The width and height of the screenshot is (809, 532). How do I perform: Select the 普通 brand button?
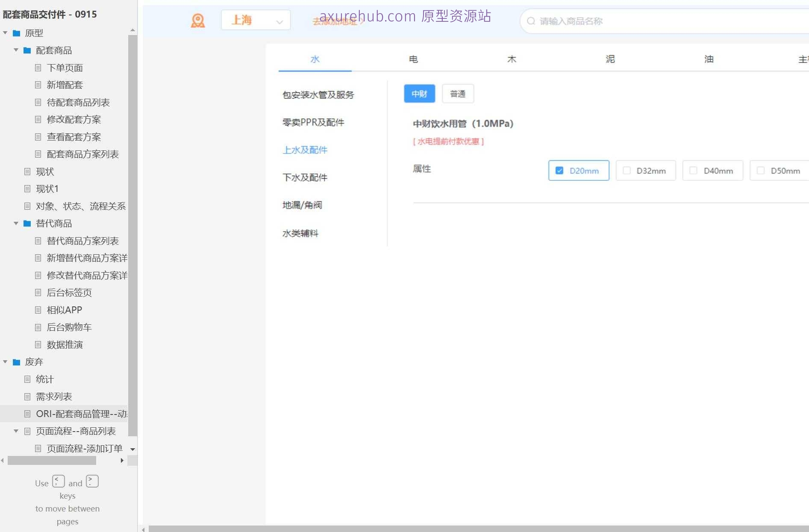458,94
